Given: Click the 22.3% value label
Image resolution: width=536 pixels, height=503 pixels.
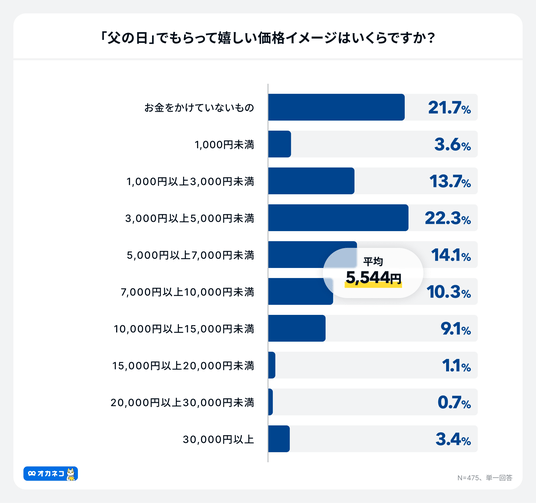Looking at the screenshot, I should pos(448,218).
